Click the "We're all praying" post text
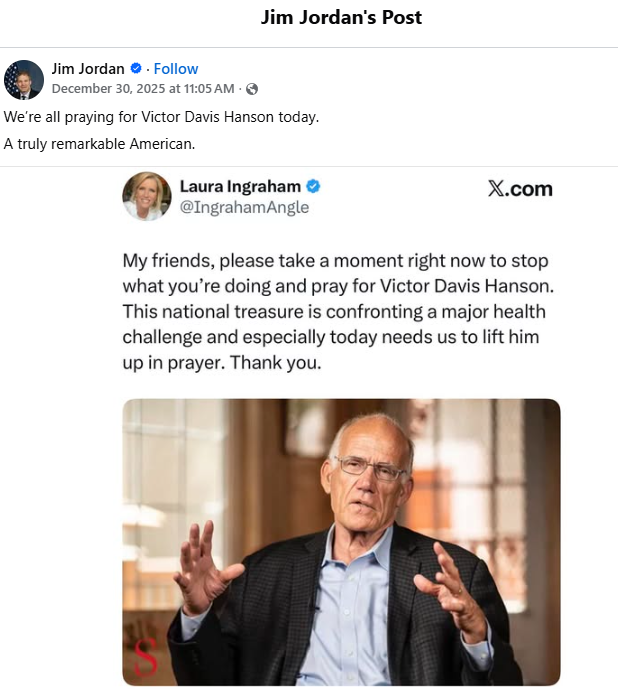 tap(161, 117)
